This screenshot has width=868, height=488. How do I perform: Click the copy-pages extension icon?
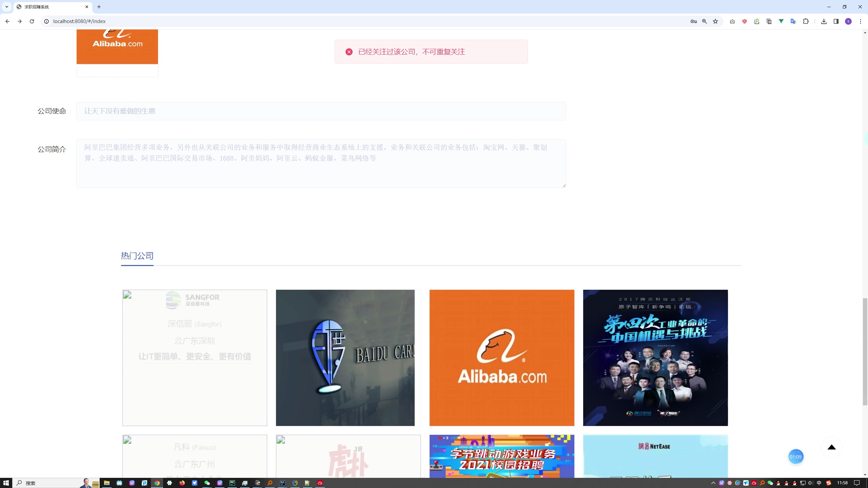769,21
